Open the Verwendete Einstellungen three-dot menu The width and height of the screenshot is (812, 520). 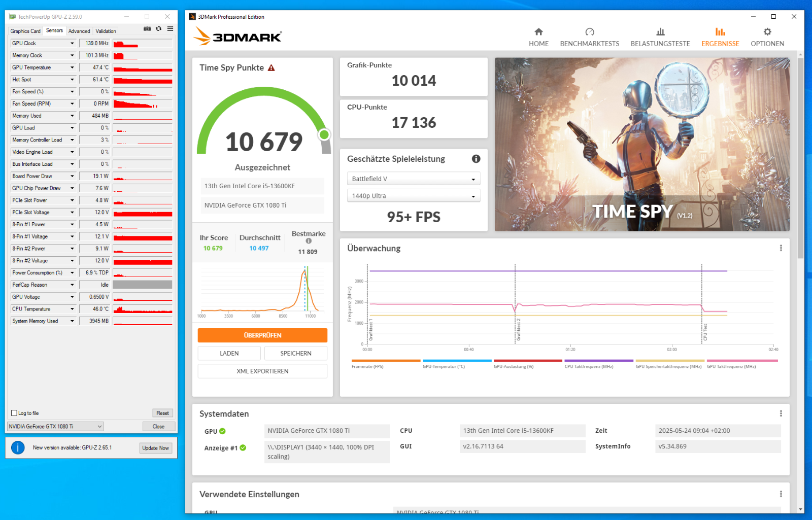tap(781, 494)
